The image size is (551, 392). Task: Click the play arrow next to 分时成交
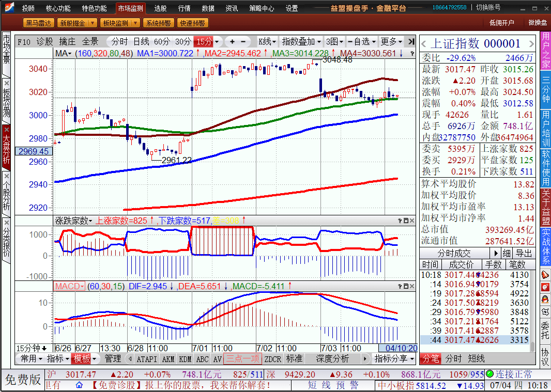tap(496, 253)
